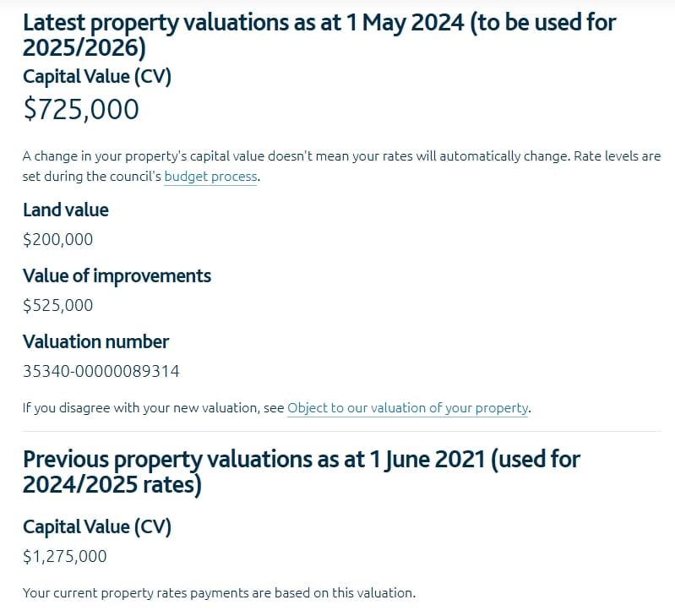
Task: Click the 'If you disagree with your new valuation' text
Action: [153, 407]
